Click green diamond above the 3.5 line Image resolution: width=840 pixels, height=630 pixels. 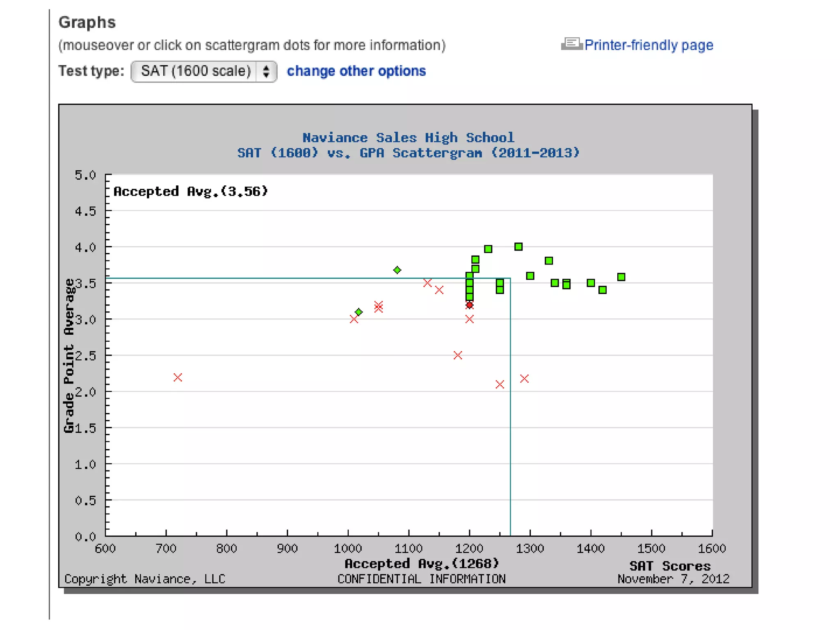(x=397, y=270)
